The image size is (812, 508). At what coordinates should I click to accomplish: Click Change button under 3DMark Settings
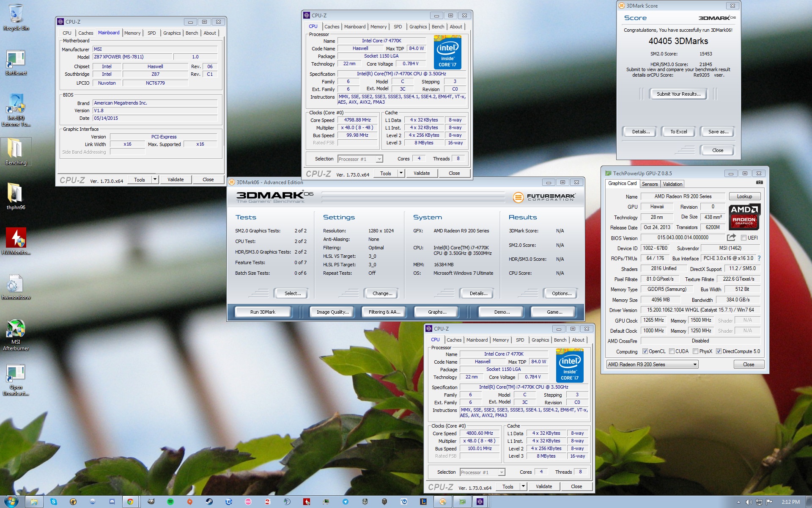(382, 293)
